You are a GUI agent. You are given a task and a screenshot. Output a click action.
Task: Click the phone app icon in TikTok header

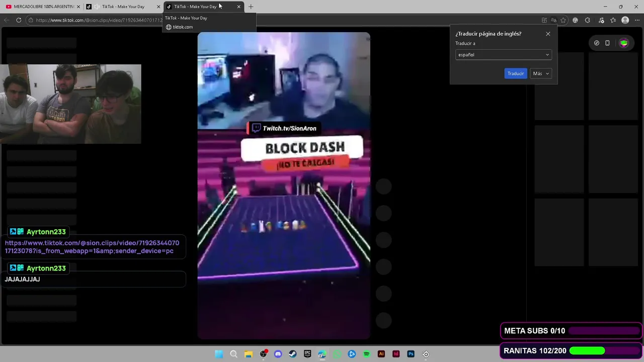pos(607,43)
